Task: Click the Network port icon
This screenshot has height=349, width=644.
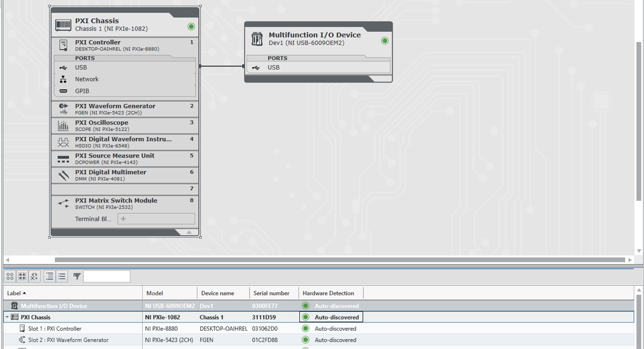Action: (x=63, y=79)
